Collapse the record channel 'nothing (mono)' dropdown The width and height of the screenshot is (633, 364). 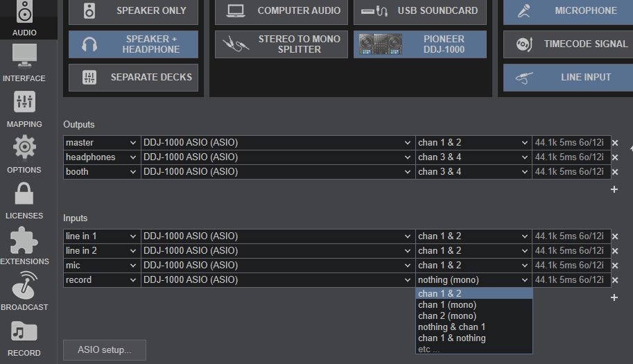click(x=474, y=279)
